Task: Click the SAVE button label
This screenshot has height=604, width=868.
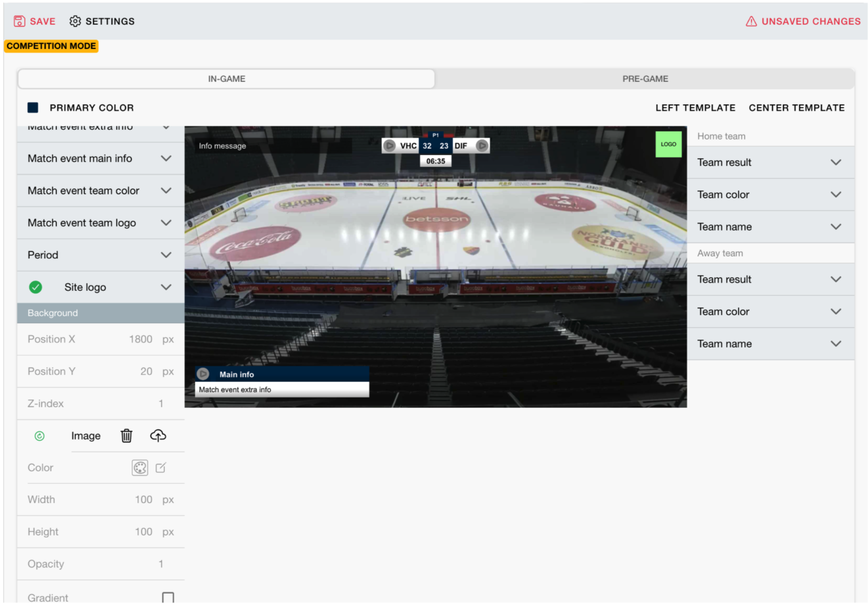Action: (43, 21)
